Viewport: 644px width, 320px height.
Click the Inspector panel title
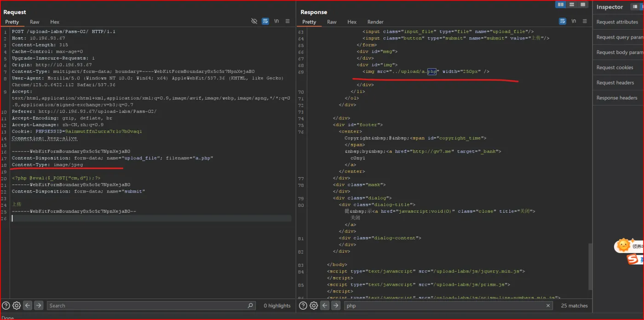[x=609, y=7]
